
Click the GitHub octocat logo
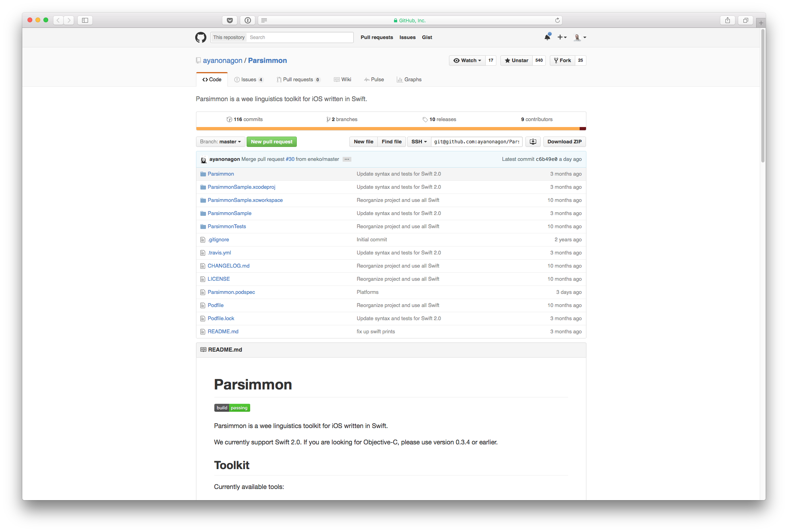201,37
